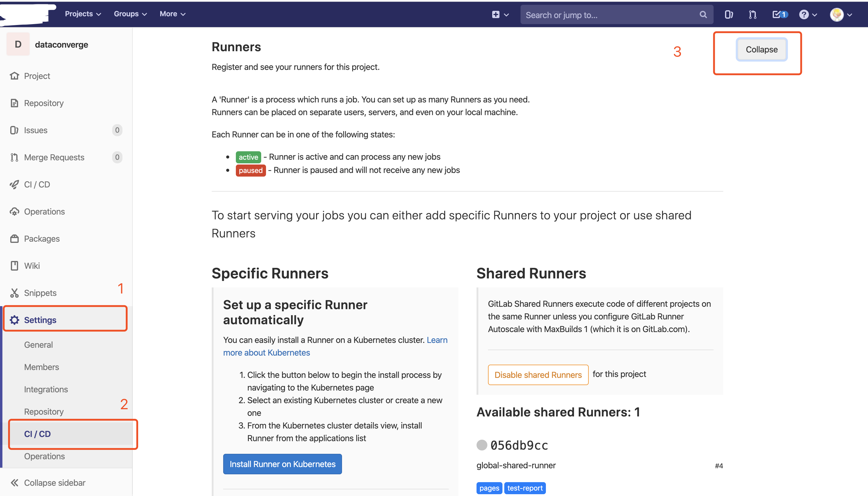Image resolution: width=868 pixels, height=496 pixels.
Task: Click the search magnifier icon
Action: click(703, 15)
